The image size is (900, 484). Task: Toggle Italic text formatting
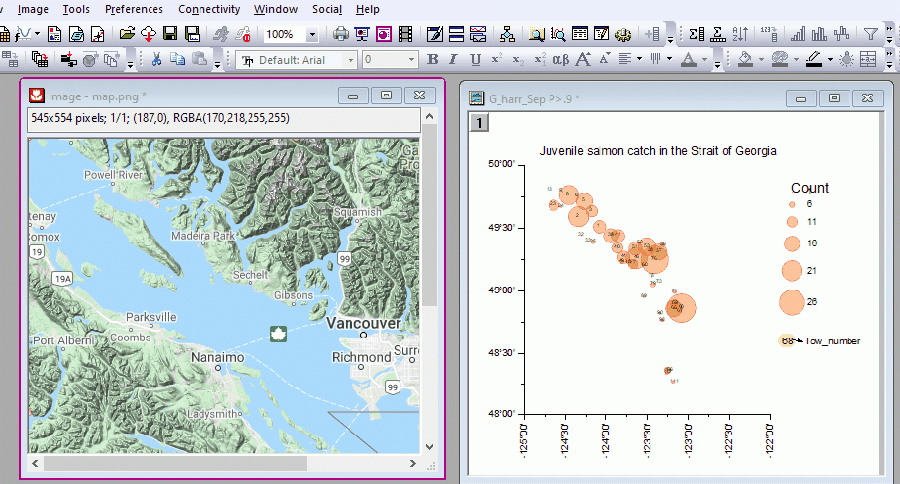(452, 60)
